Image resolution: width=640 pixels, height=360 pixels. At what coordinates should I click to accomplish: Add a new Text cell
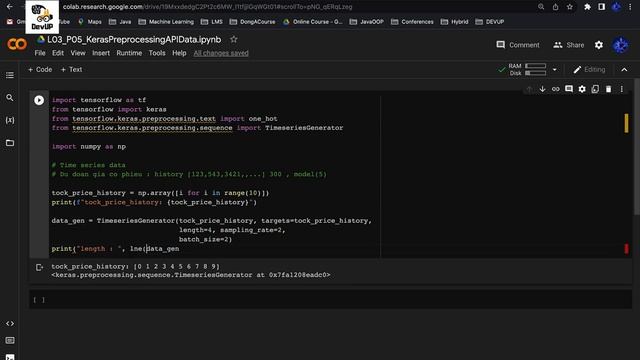(x=71, y=69)
